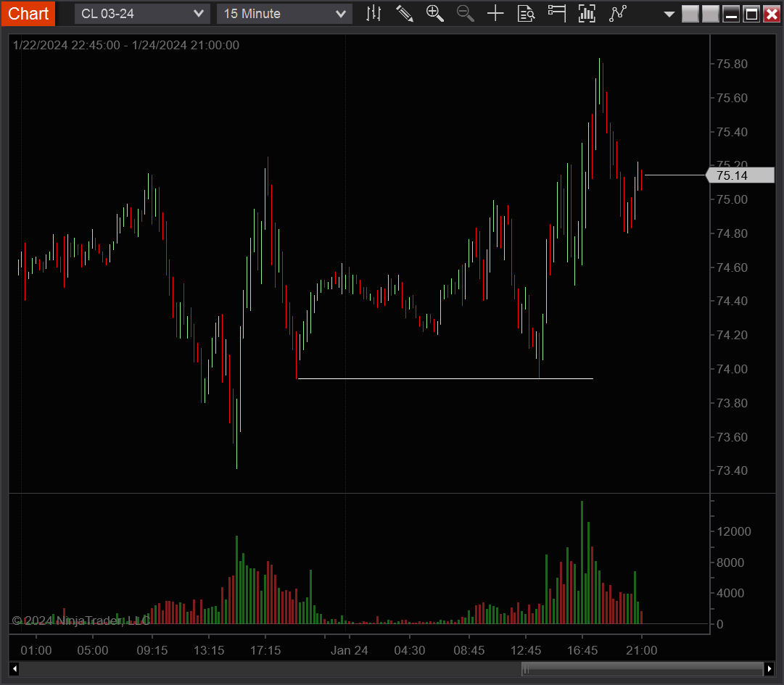The width and height of the screenshot is (784, 685).
Task: Click the second gray link button
Action: [x=711, y=14]
